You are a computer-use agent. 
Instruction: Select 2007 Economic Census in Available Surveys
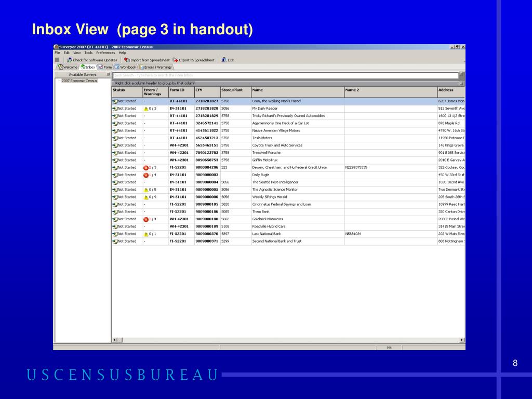tap(79, 81)
